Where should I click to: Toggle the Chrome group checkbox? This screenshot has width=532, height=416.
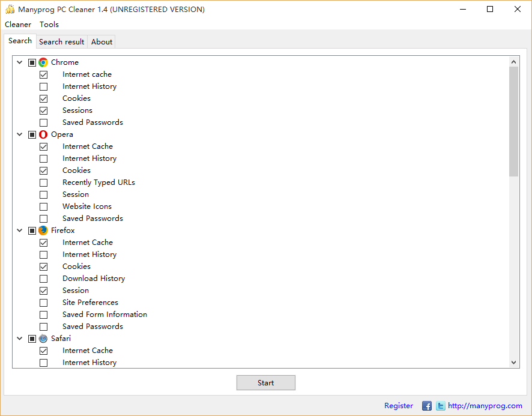click(x=32, y=62)
